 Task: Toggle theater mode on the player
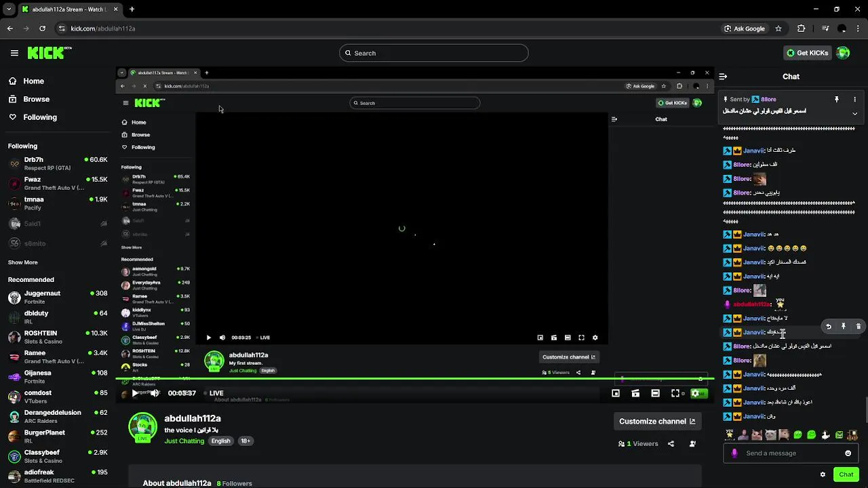655,393
